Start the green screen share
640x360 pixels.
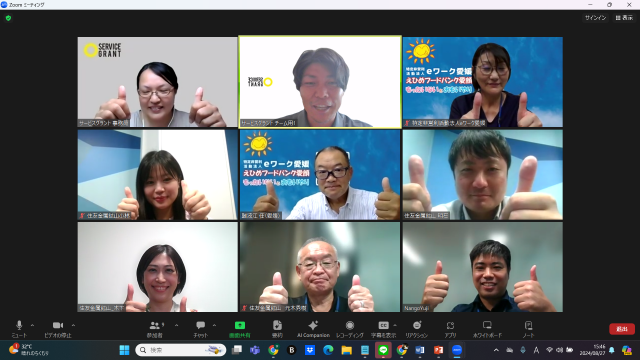point(240,329)
